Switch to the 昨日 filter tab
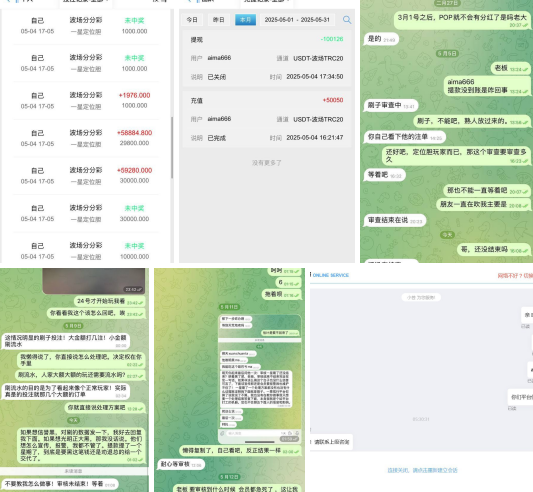Screen dimensions: 533x492 point(219,20)
